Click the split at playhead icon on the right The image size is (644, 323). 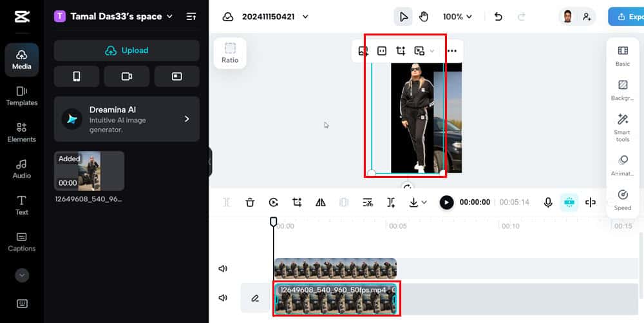(590, 202)
